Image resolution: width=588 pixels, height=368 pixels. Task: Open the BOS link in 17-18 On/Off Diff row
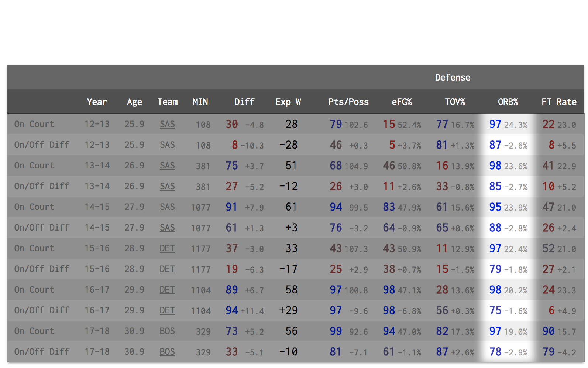(x=167, y=352)
